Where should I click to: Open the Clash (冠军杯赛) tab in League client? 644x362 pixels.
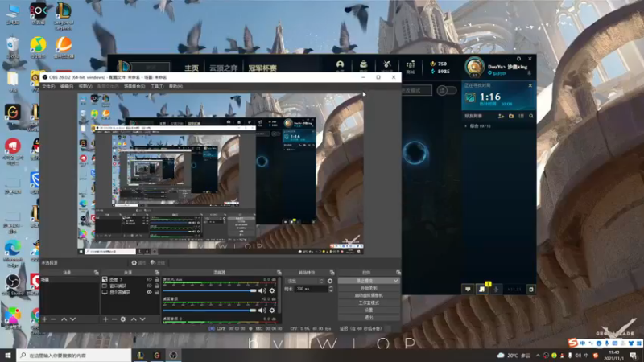(262, 68)
